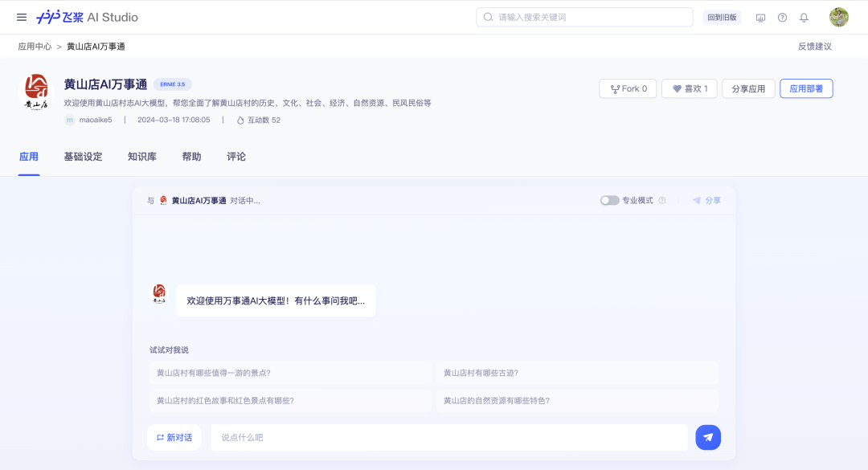Click the 互动数 flame icon
The width and height of the screenshot is (868, 470).
tap(240, 121)
